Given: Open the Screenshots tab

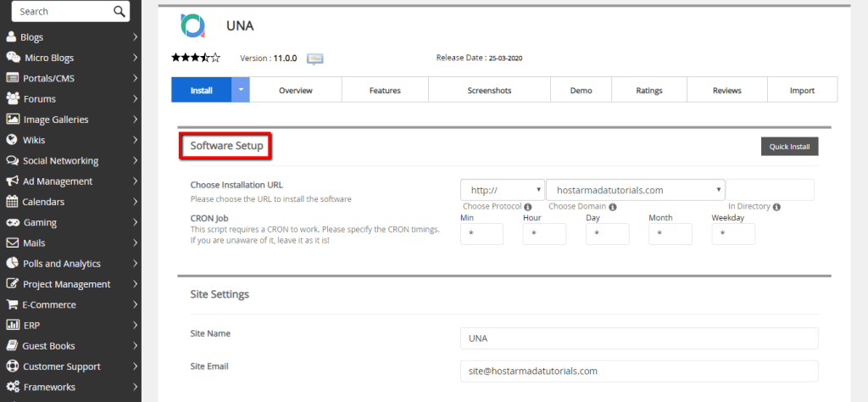Looking at the screenshot, I should pyautogui.click(x=489, y=90).
